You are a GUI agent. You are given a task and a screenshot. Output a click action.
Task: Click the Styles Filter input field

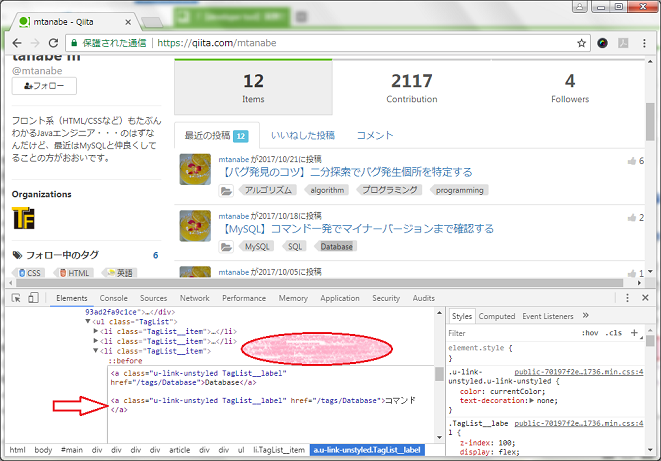[512, 333]
